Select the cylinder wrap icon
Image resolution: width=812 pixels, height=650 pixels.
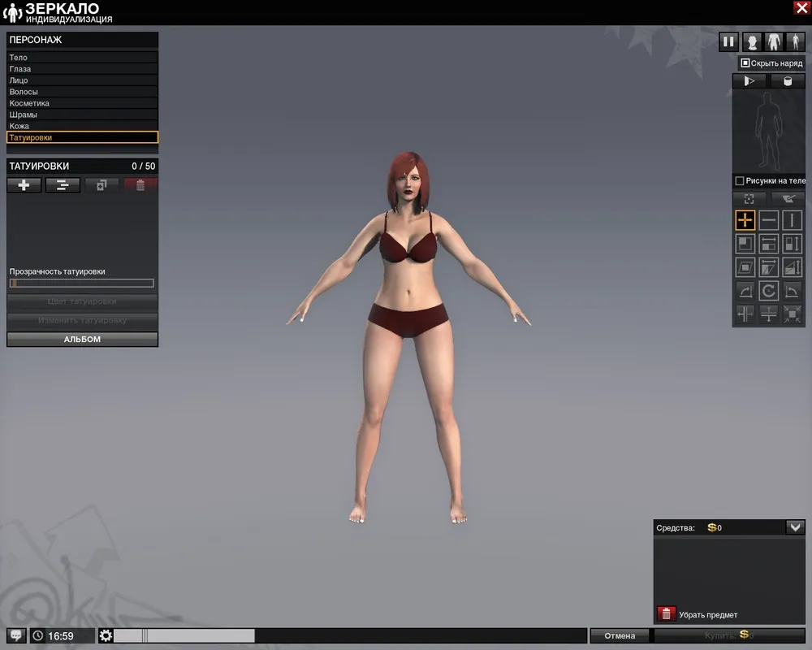(788, 81)
